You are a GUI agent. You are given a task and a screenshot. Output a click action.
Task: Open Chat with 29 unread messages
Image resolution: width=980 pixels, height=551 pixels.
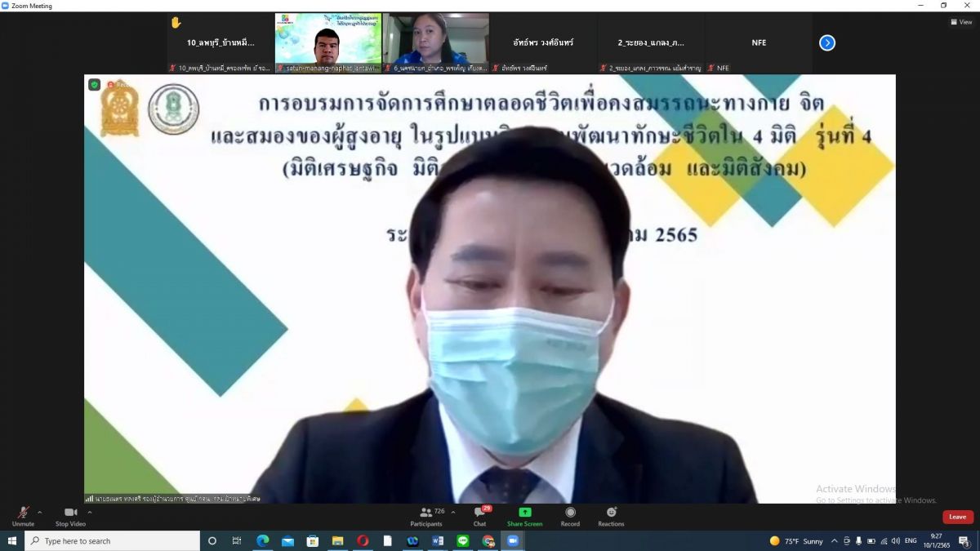click(x=479, y=515)
